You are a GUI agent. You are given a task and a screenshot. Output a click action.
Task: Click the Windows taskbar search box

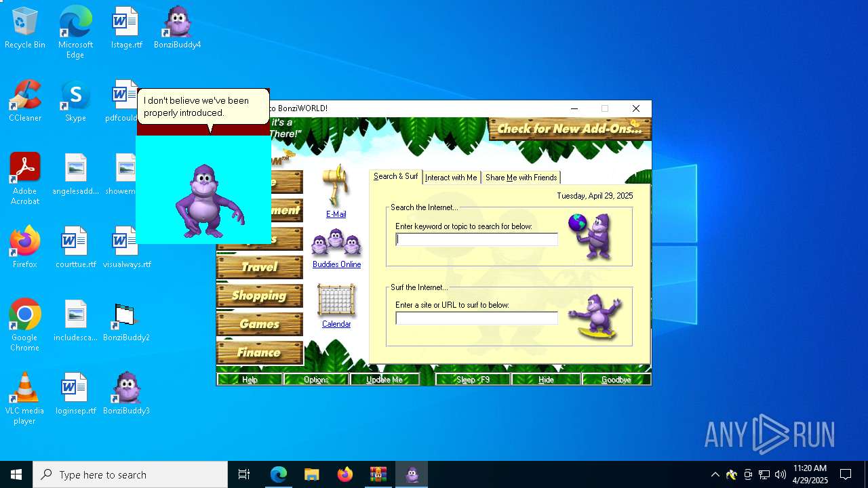point(130,474)
